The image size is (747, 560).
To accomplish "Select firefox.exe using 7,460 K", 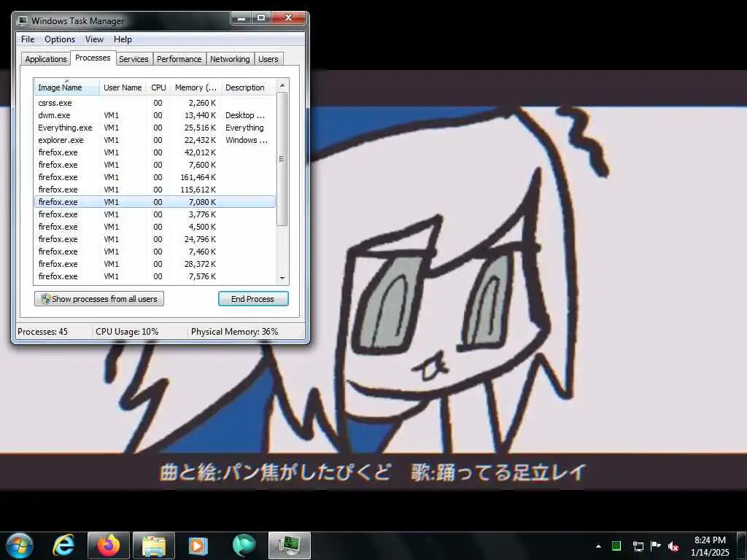I will (155, 252).
